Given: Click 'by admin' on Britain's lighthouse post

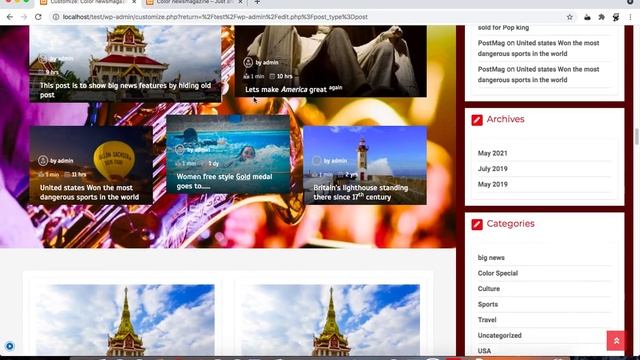Looking at the screenshot, I should click(x=335, y=161).
